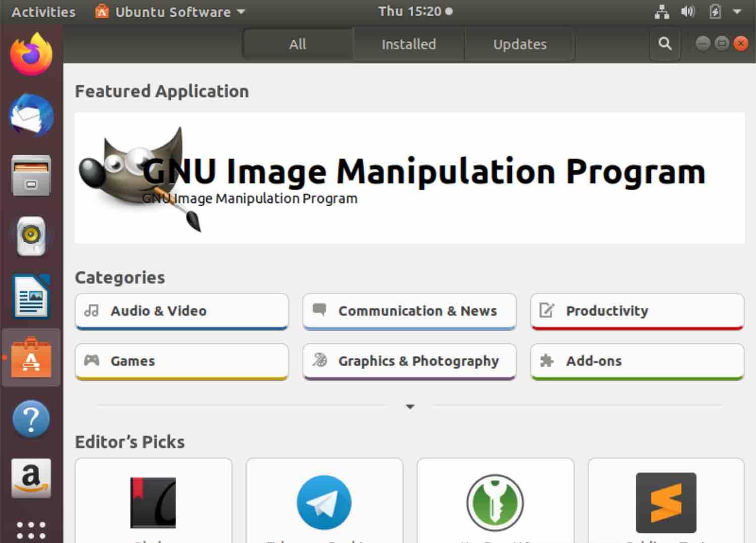The image size is (756, 543).
Task: Open Thunderbird mail from the dock
Action: pos(31,115)
